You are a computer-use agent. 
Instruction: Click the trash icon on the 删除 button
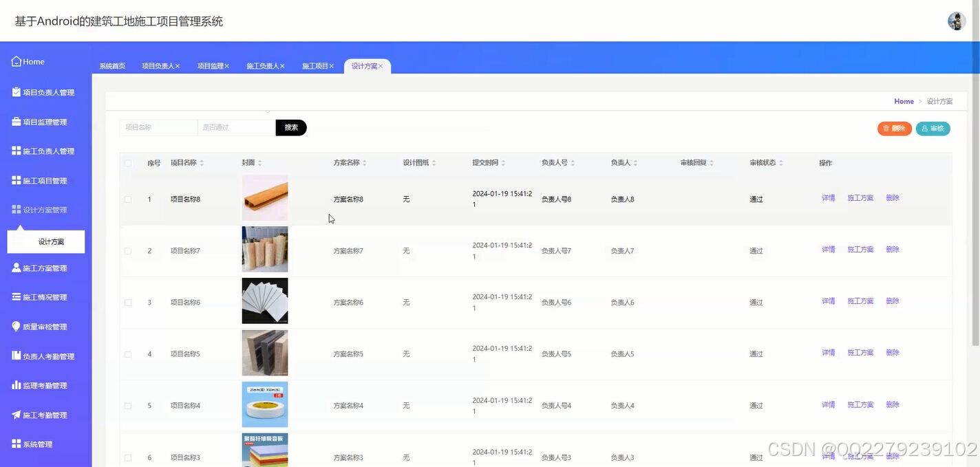coord(886,128)
